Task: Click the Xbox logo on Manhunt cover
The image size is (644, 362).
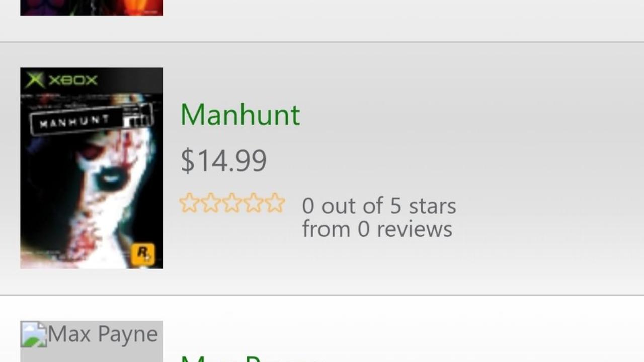Action: pyautogui.click(x=61, y=80)
